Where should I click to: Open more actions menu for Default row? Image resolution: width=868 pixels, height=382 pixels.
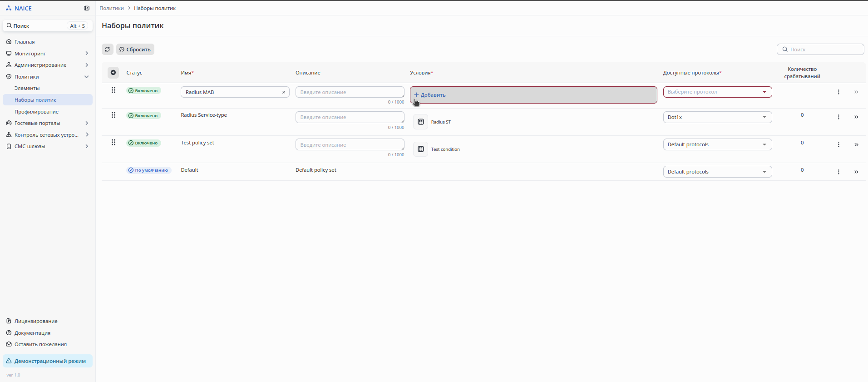point(838,172)
